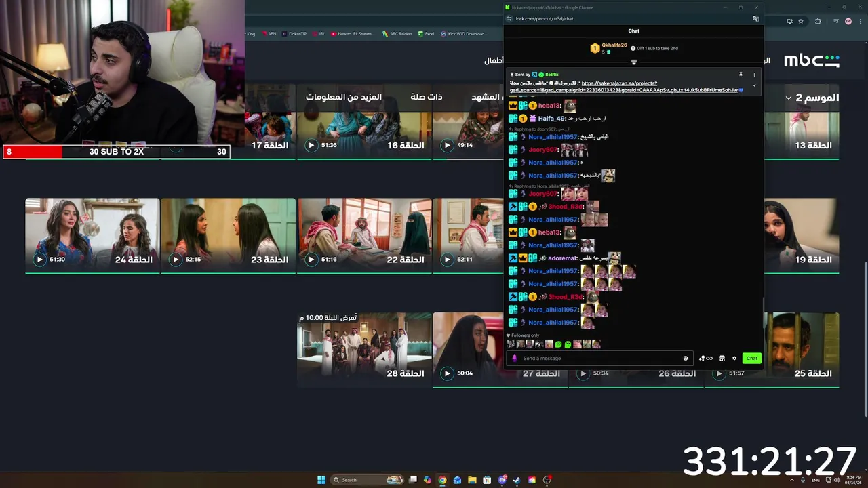
Task: Expand the season 2 dropdown (الموسم 2)
Action: 812,98
